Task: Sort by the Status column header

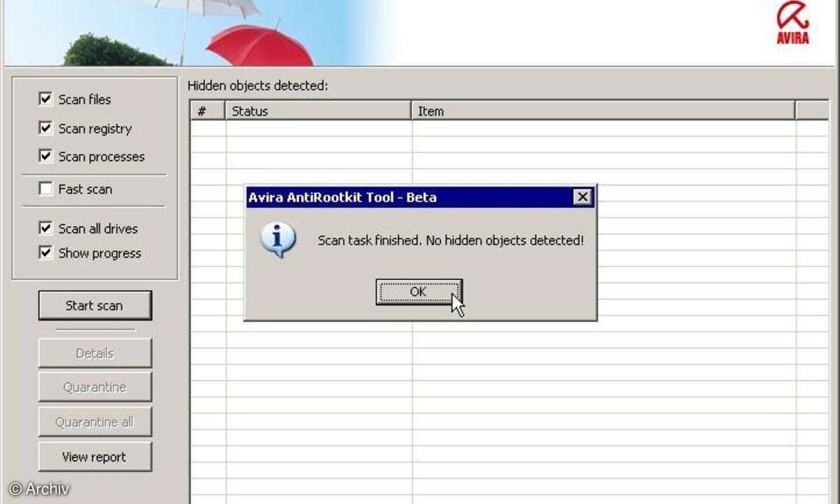Action: coord(318,111)
